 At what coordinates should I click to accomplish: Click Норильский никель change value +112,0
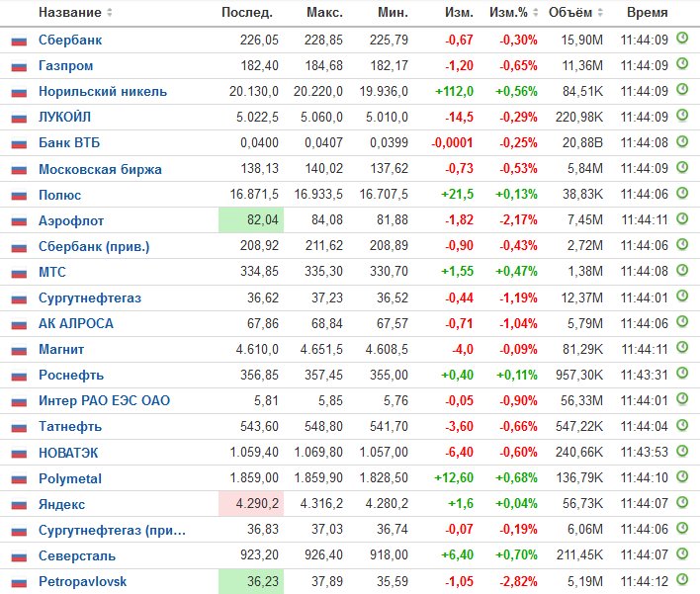454,92
